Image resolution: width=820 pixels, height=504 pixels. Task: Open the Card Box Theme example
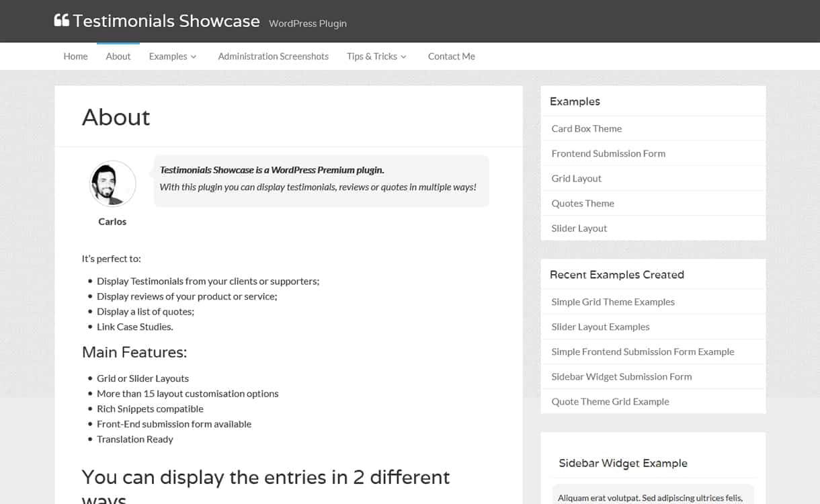pyautogui.click(x=586, y=128)
